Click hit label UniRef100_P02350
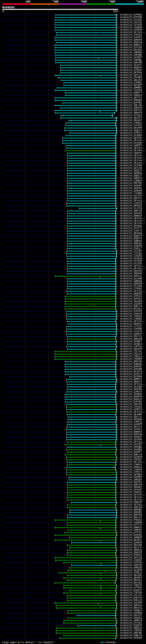The width and height of the screenshot is (146, 644). point(131,263)
